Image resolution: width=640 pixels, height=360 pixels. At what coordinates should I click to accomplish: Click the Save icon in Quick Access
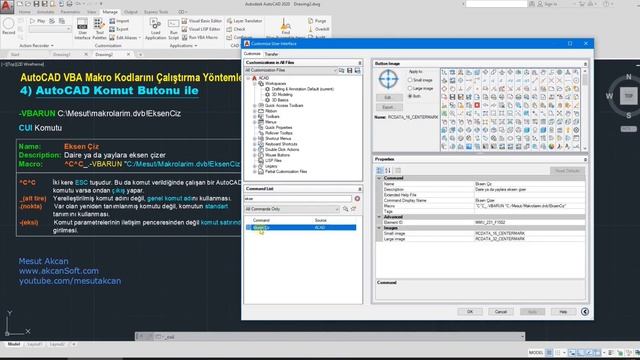tap(36, 4)
